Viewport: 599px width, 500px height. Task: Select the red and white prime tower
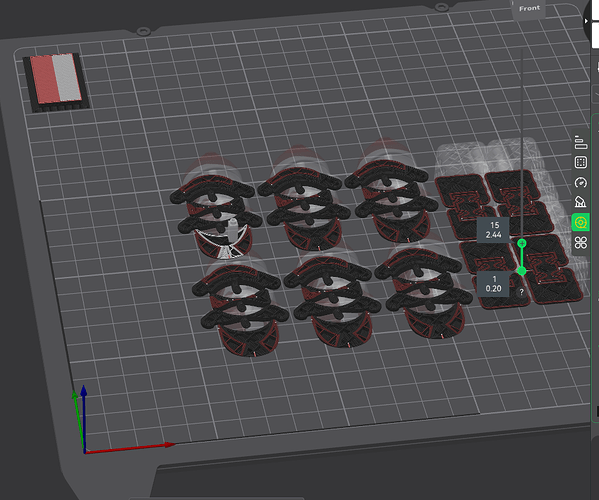tap(56, 81)
